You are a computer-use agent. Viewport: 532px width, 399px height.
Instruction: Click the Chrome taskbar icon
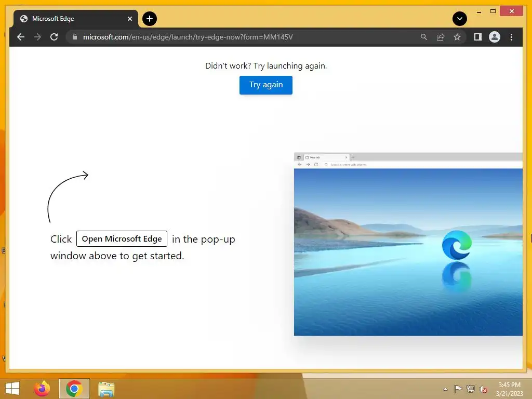[x=74, y=389]
